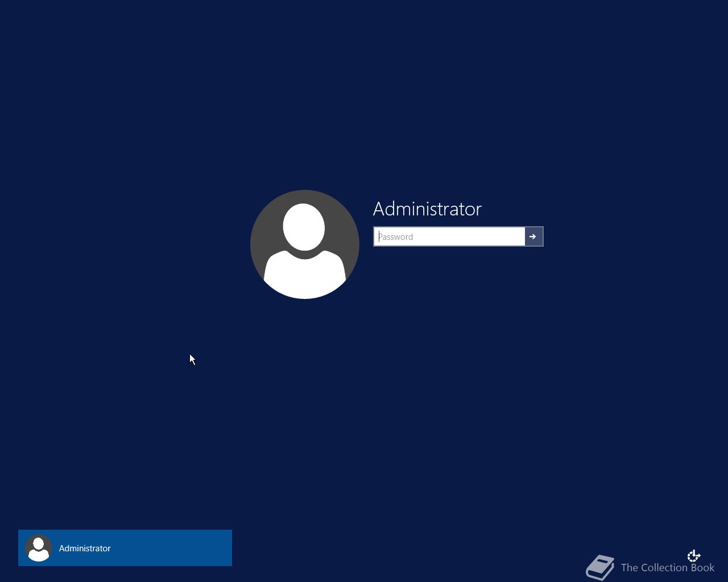This screenshot has width=728, height=582.
Task: Open Ease of Access icon in corner
Action: [x=693, y=556]
